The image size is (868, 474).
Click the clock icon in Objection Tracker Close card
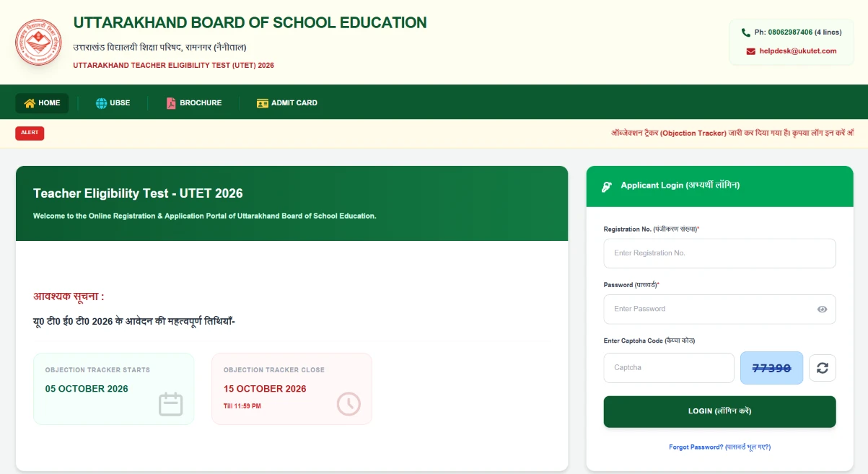348,404
